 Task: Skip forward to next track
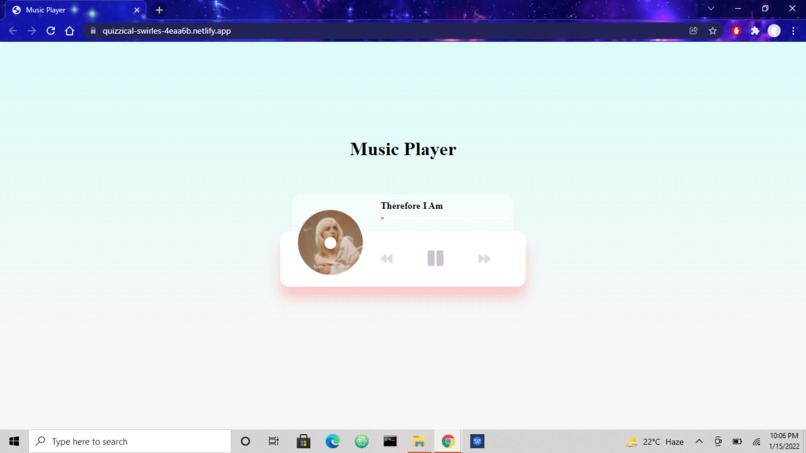(x=484, y=259)
